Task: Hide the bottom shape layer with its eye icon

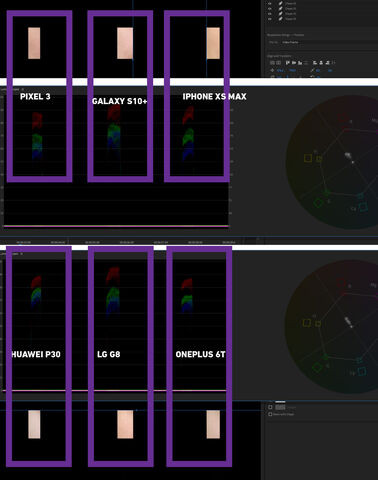Action: (270, 19)
